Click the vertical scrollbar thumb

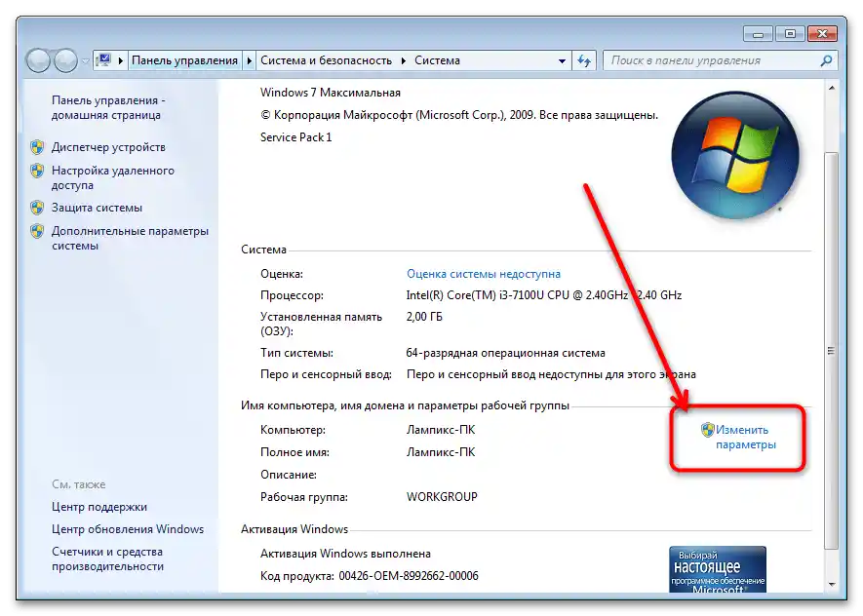[831, 350]
